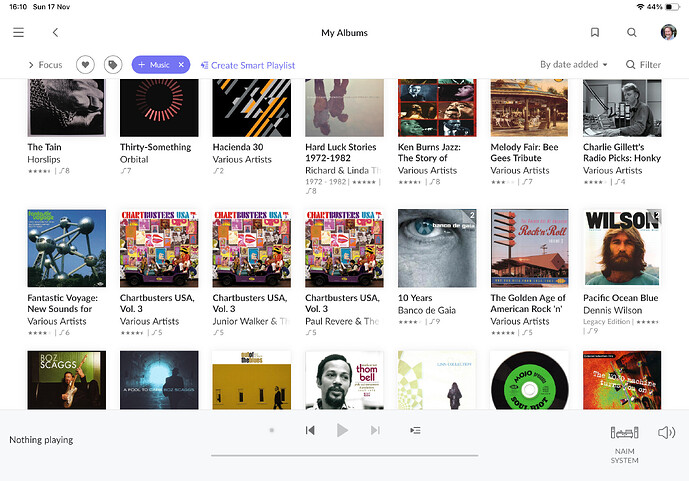Open A Fool to Care album cover
This screenshot has height=481, width=689.
pos(159,380)
